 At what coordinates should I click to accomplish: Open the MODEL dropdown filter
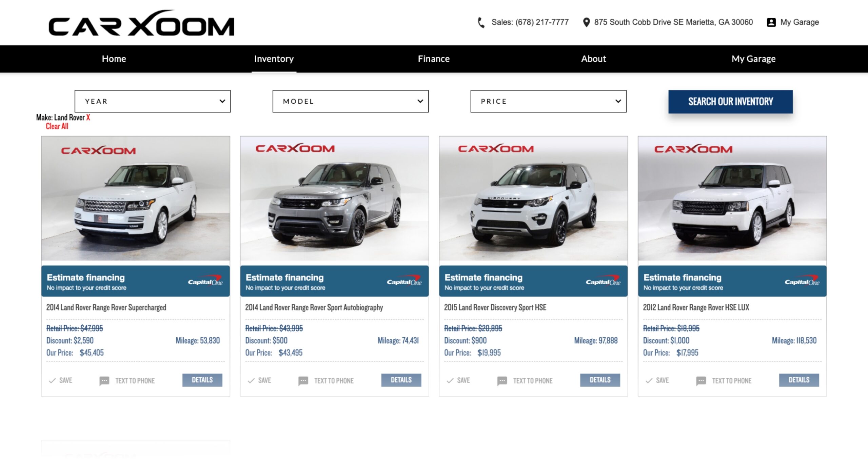click(x=351, y=101)
